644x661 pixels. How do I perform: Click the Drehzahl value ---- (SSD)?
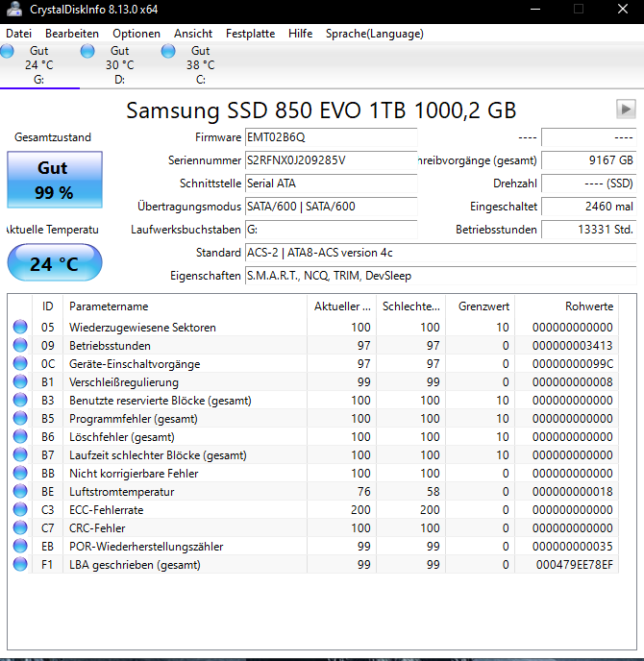point(589,184)
